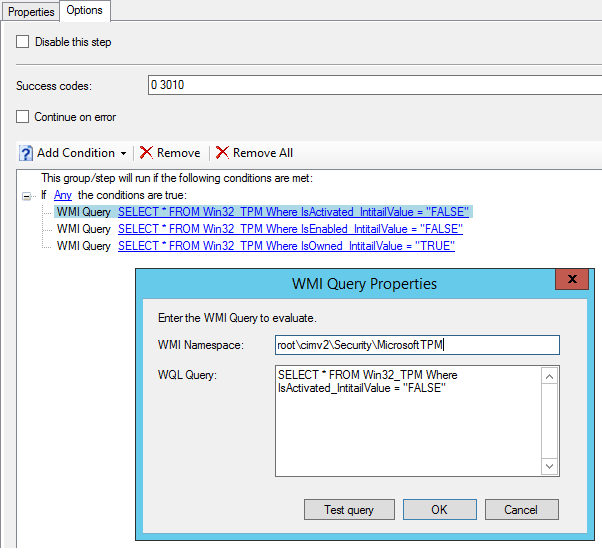
Task: Toggle the Continue on error checkbox
Action: [23, 117]
